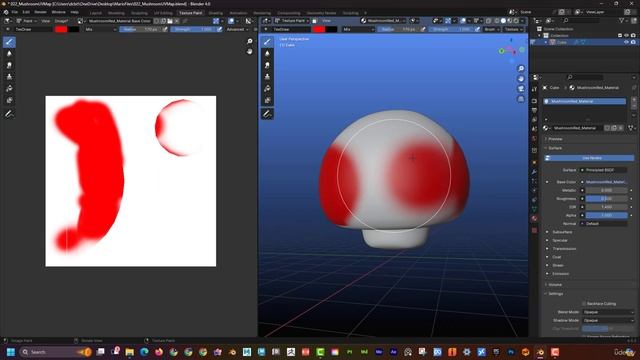Select the Smear tool in image editor toolbar
Screen dimensions: 640x360
[9, 65]
